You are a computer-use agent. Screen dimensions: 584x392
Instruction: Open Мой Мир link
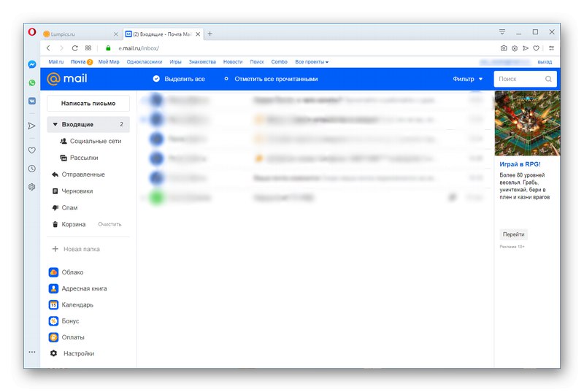[x=109, y=62]
